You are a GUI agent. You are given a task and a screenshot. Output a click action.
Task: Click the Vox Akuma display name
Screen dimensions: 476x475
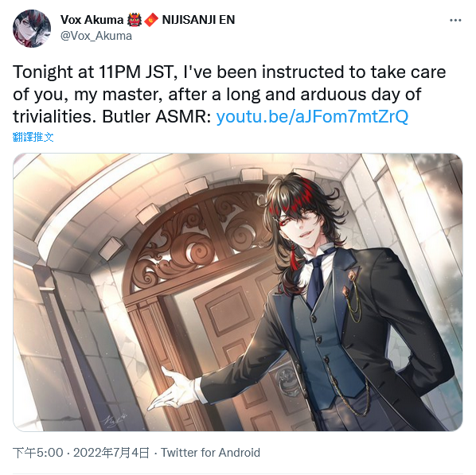click(x=92, y=20)
